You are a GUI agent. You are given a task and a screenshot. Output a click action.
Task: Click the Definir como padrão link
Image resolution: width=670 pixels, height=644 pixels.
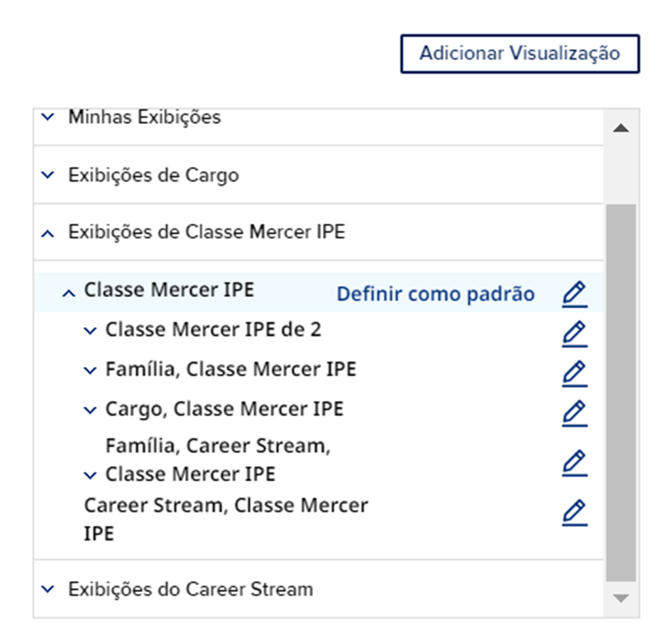[435, 294]
